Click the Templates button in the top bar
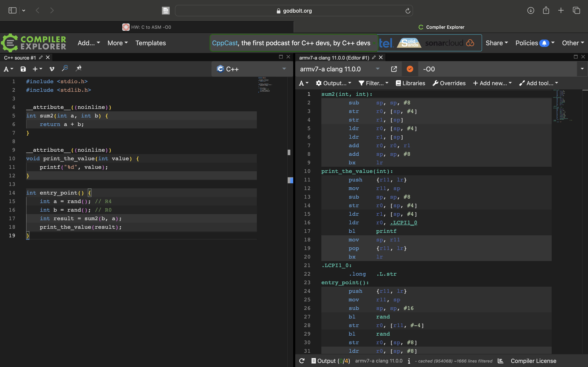This screenshot has width=588, height=367. (151, 43)
